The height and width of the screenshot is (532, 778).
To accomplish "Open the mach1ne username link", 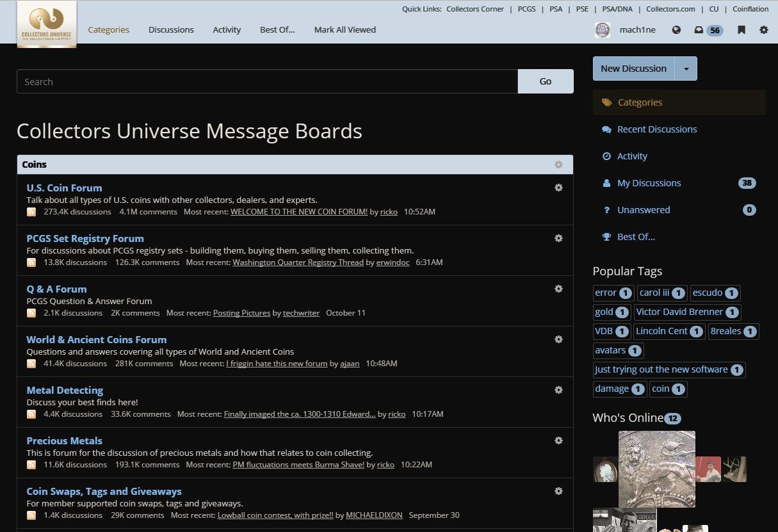I will click(638, 29).
